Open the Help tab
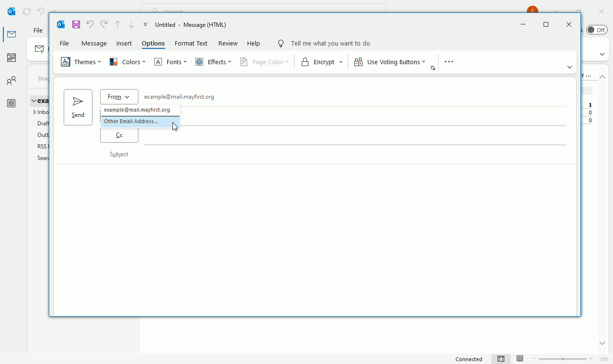Screen dimensions: 613x364 click(253, 43)
